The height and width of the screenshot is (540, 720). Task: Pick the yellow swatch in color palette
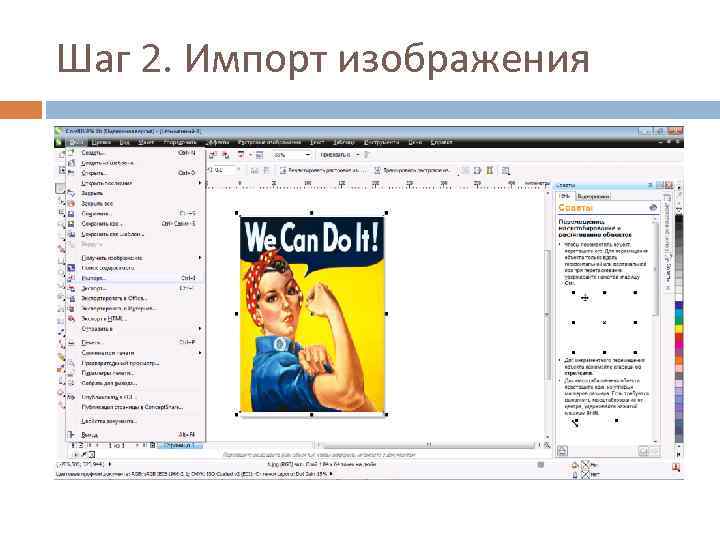point(679,328)
